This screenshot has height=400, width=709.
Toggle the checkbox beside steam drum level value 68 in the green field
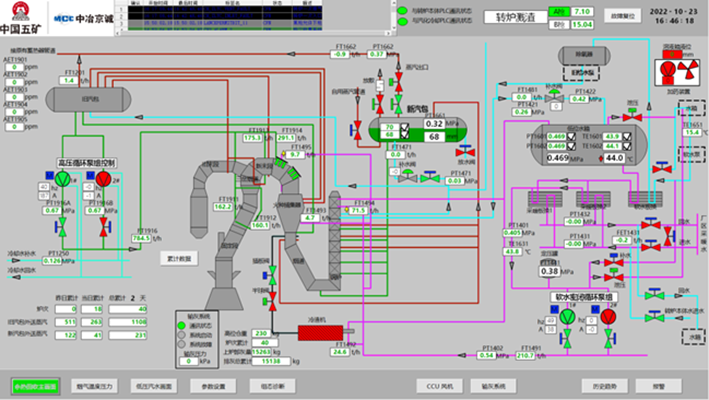[x=405, y=135]
